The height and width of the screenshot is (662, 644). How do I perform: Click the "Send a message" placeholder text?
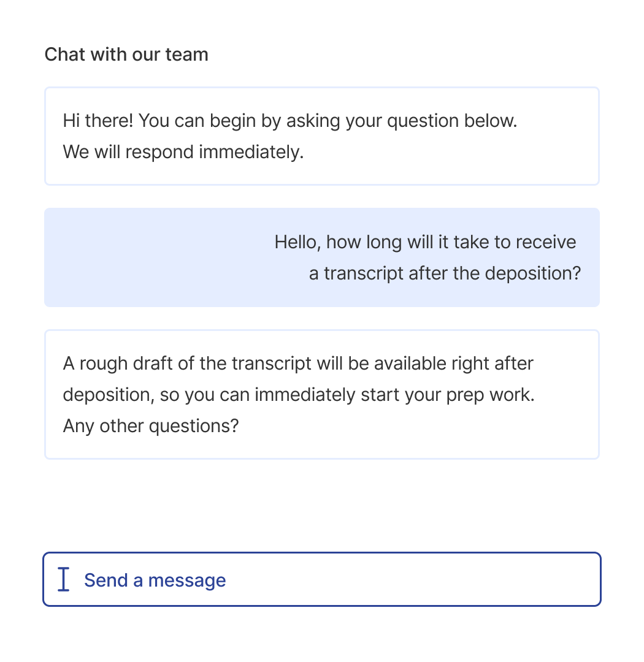155,580
